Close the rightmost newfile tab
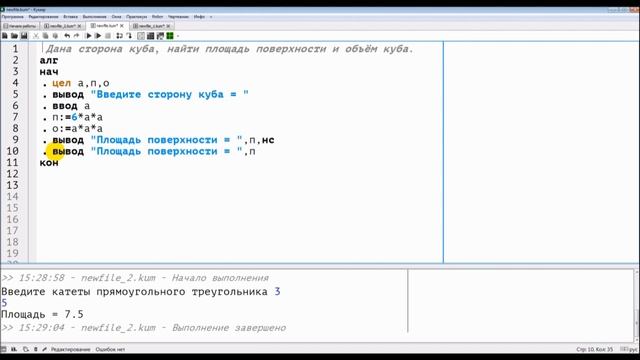 pyautogui.click(x=168, y=26)
